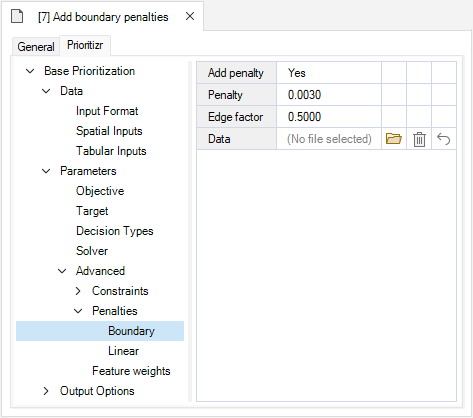The height and width of the screenshot is (418, 473).
Task: Expand the Output Options node
Action: click(x=46, y=391)
